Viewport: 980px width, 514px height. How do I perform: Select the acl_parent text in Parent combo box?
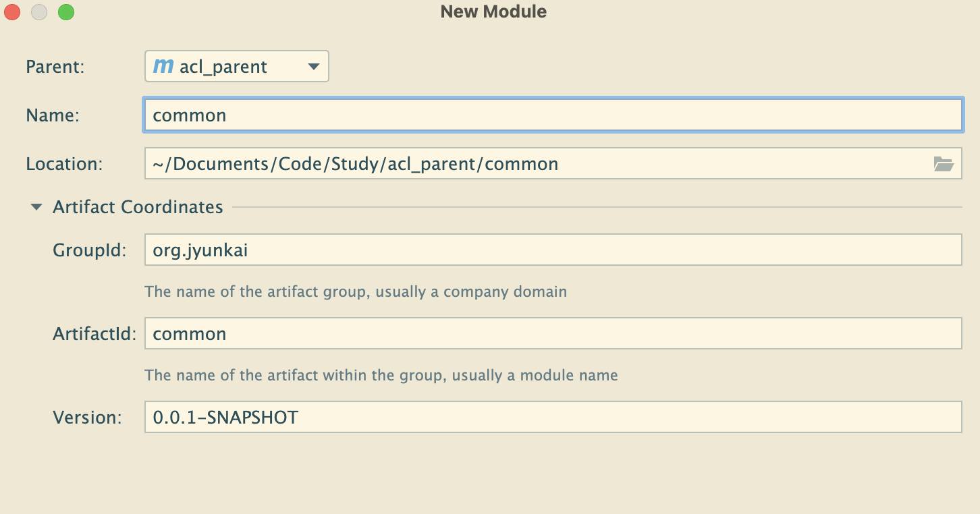[223, 67]
